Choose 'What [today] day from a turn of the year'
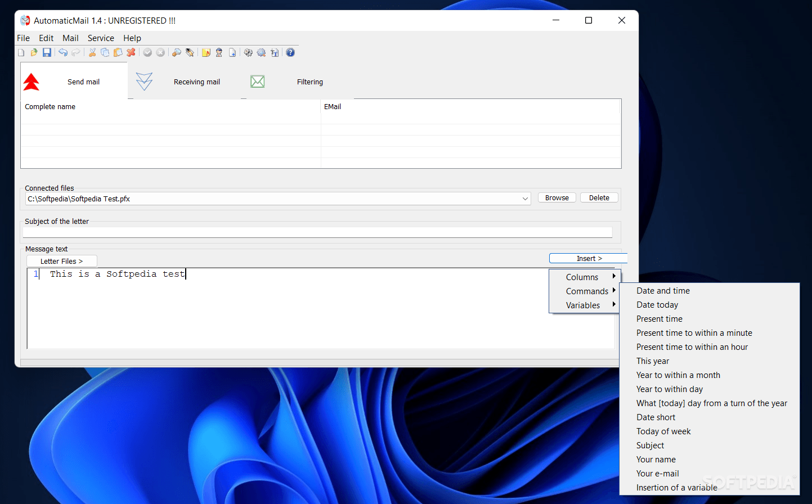Viewport: 812px width, 504px height. pos(710,403)
